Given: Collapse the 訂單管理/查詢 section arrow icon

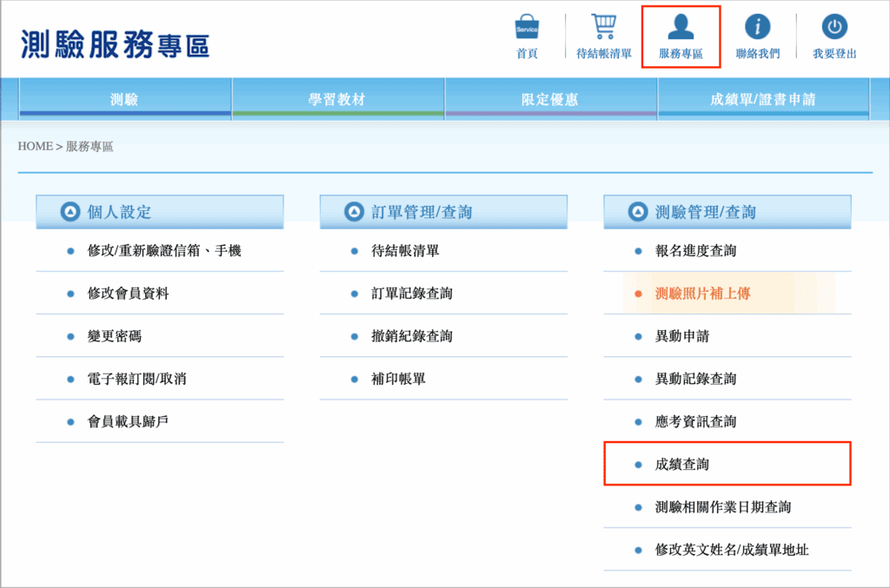Looking at the screenshot, I should coord(354,212).
